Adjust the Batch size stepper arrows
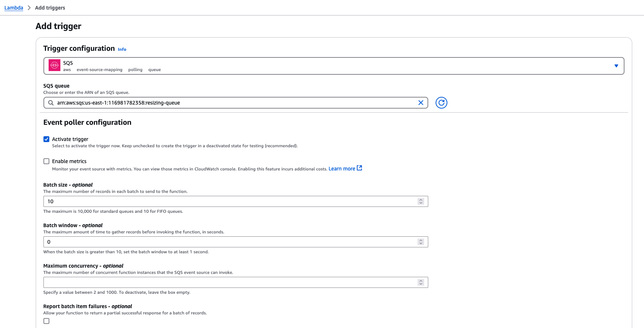The height and width of the screenshot is (328, 644). (421, 201)
